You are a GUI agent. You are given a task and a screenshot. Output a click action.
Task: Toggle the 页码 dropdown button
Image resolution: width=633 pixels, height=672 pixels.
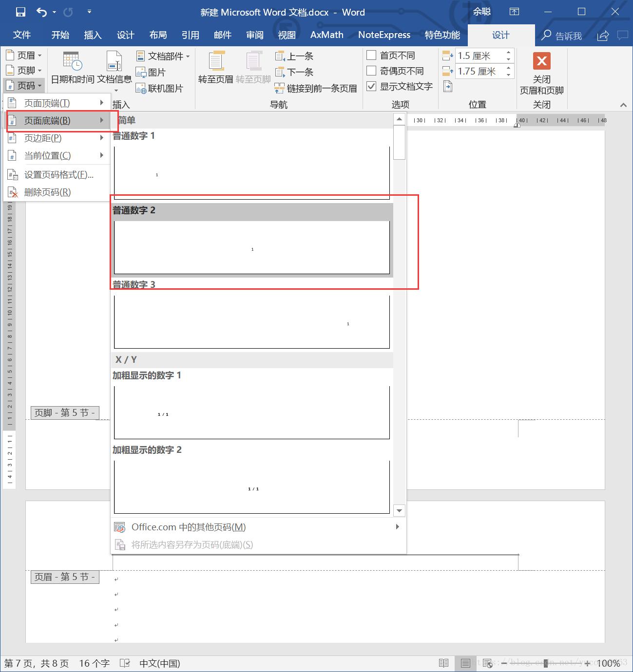point(24,86)
